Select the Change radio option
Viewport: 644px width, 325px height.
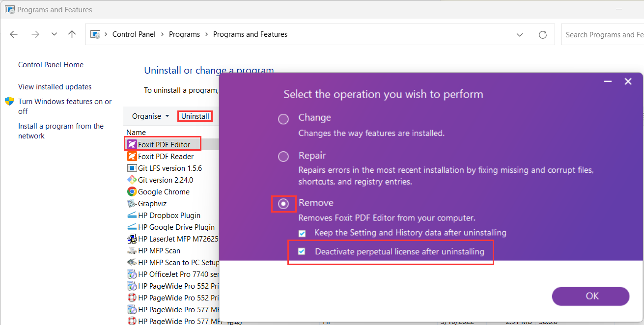283,119
